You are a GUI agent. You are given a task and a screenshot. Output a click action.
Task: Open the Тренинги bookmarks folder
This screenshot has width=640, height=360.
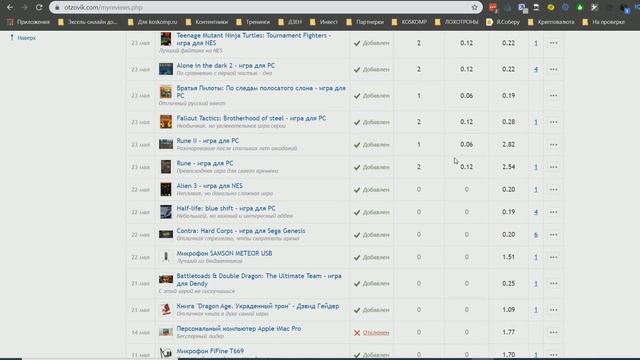(253, 22)
